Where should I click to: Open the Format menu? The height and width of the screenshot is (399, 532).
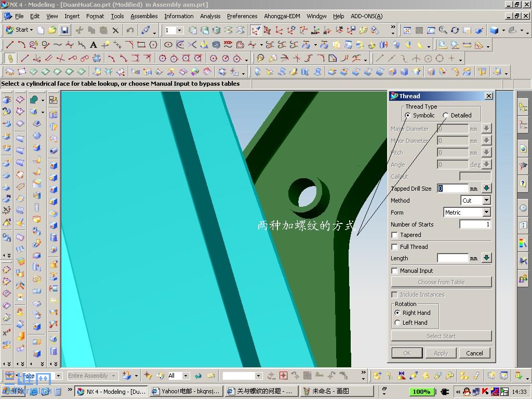[x=95, y=16]
